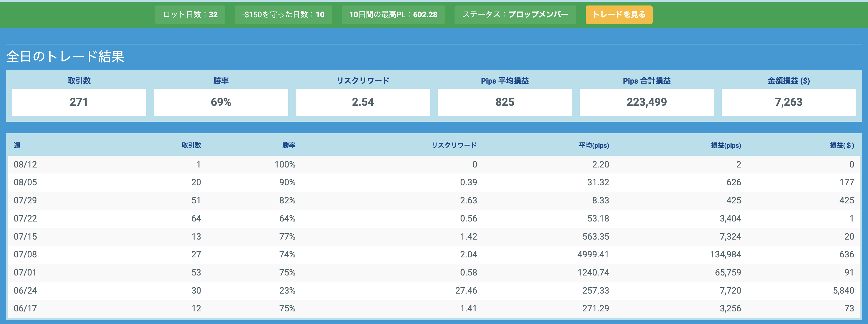
Task: Click the 平均(pips) column header
Action: tap(594, 145)
